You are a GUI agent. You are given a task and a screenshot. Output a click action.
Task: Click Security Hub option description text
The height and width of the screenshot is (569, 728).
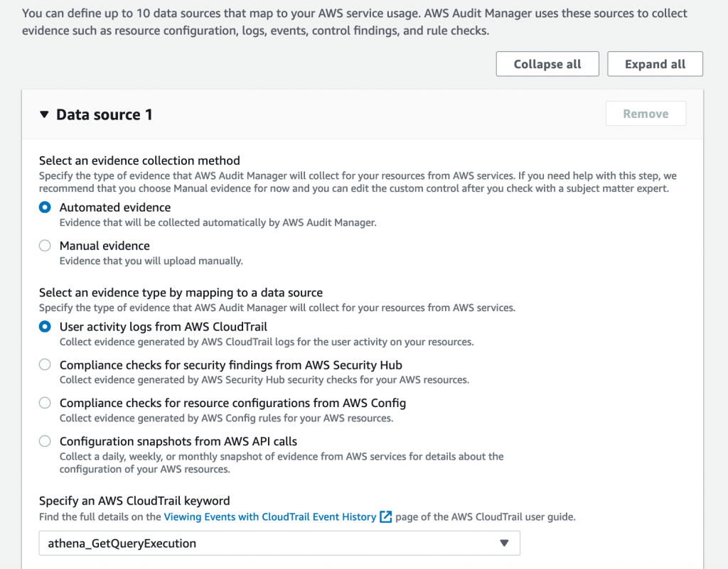264,380
